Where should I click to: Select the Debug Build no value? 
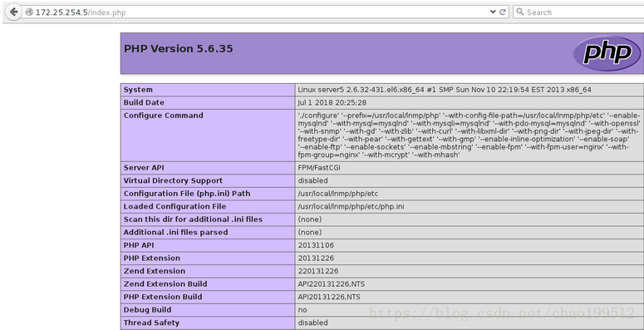tap(302, 310)
